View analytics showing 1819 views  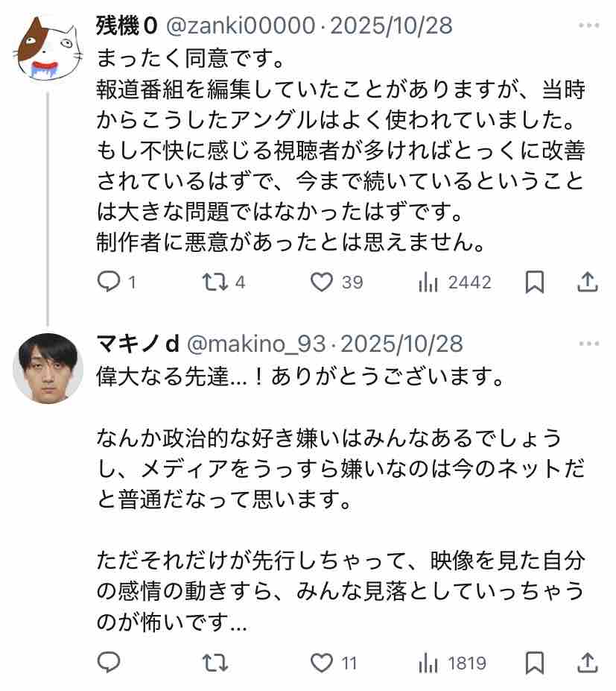[453, 663]
